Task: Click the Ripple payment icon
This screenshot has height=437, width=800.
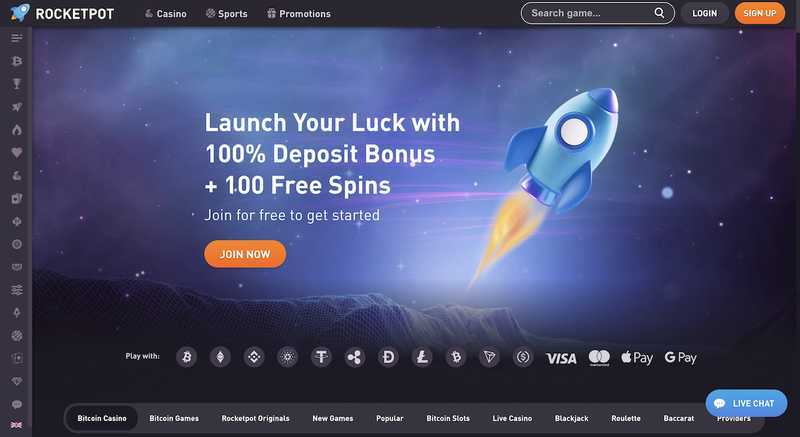Action: 355,357
